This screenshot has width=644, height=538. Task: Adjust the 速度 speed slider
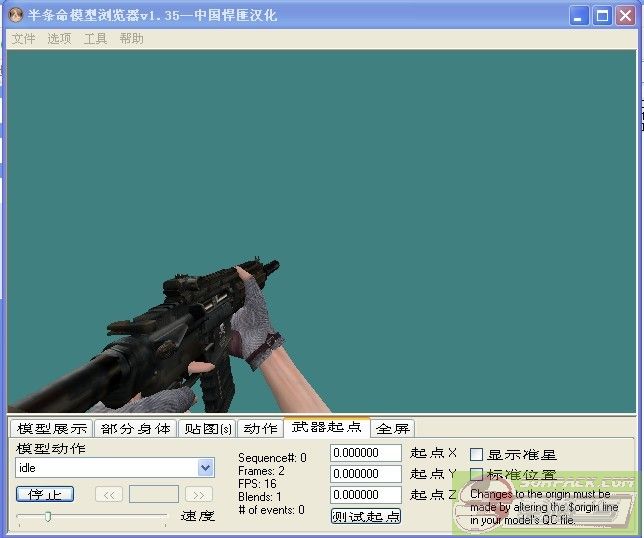pyautogui.click(x=47, y=516)
